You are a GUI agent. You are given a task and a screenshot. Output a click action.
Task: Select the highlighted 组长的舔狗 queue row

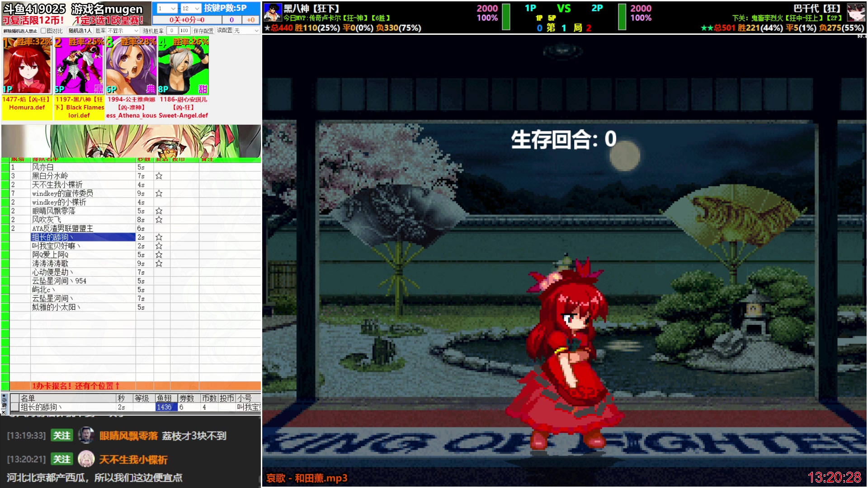point(83,237)
